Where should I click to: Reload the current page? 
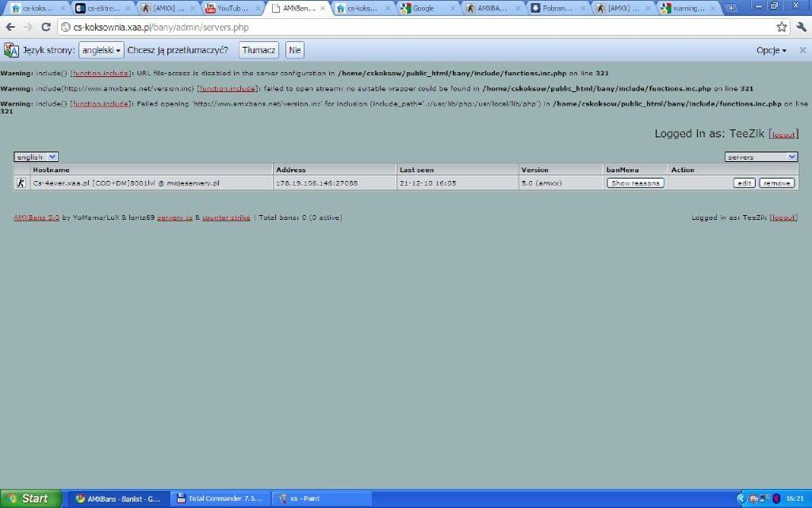45,27
